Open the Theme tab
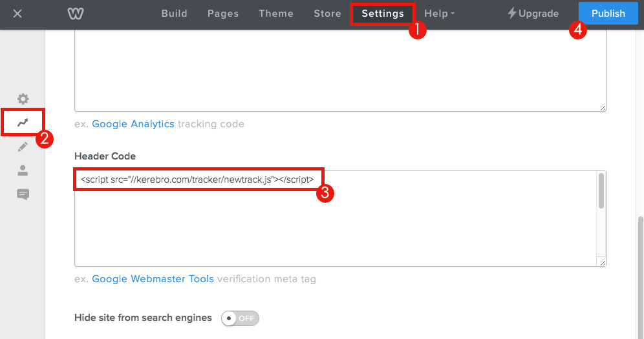The image size is (644, 339). (276, 14)
